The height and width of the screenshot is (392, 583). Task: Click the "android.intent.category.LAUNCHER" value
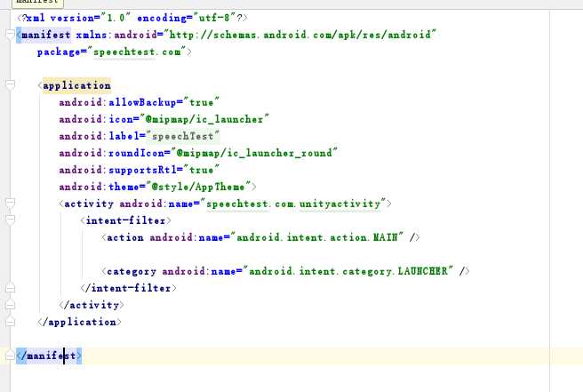tap(348, 271)
